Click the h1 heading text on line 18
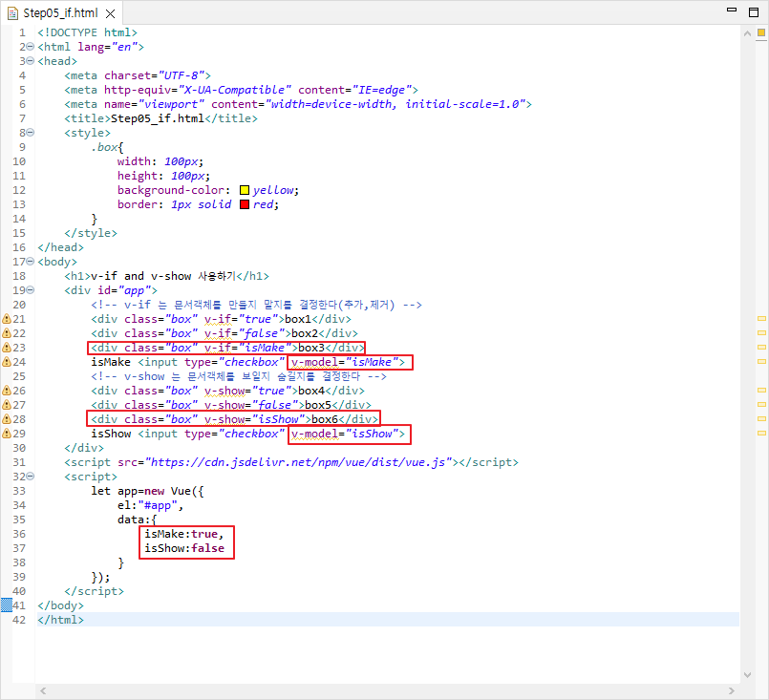 click(163, 276)
